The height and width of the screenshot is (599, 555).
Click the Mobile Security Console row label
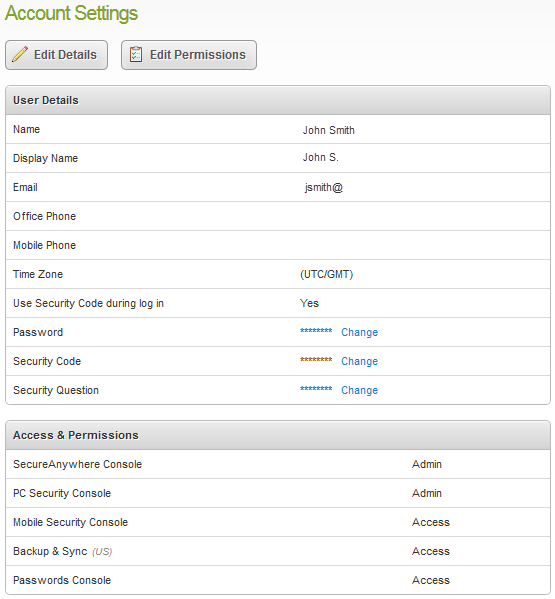coord(70,523)
